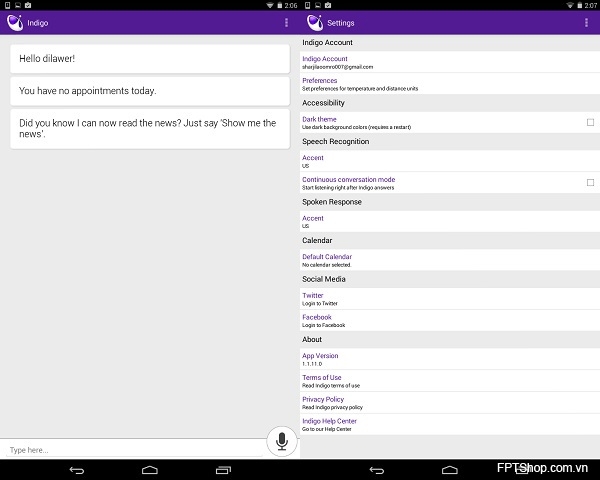Viewport: 600px width, 480px height.
Task: Tap Recent apps button under chat screen
Action: point(223,470)
